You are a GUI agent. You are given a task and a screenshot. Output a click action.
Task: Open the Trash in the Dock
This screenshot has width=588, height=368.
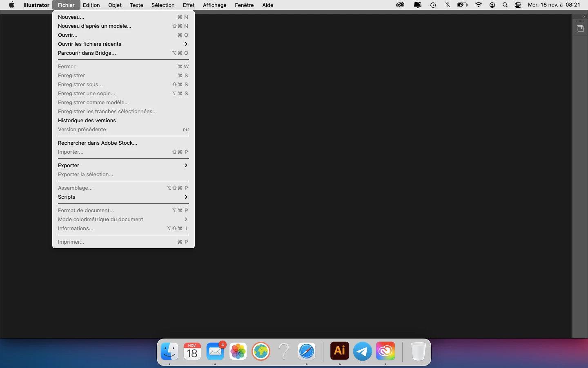(418, 351)
